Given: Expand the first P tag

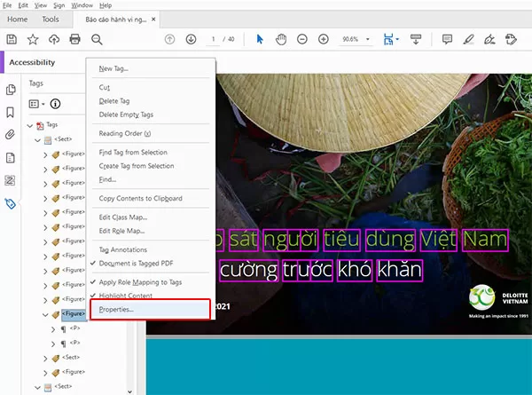Looking at the screenshot, I should point(53,329).
